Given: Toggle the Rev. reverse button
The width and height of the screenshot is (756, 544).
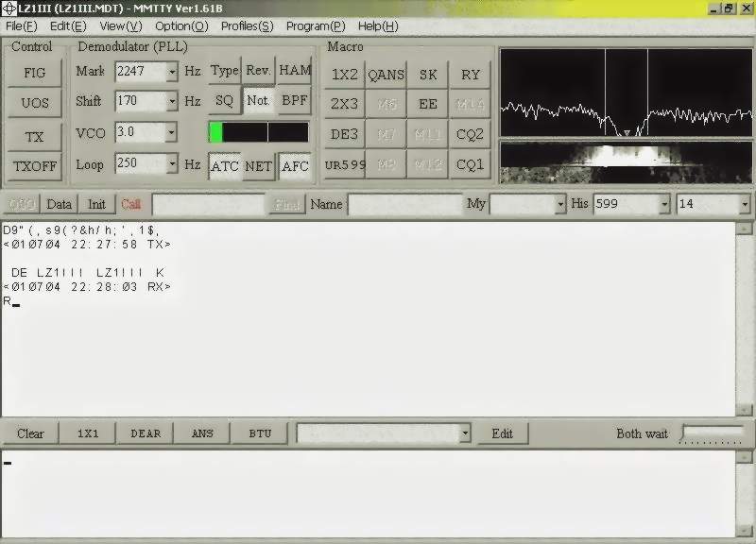Looking at the screenshot, I should tap(257, 71).
